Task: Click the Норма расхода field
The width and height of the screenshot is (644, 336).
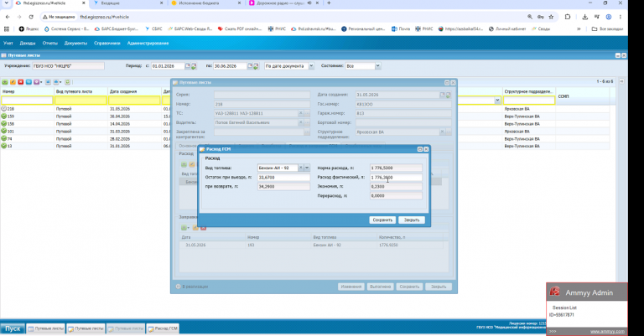Action: 396,168
